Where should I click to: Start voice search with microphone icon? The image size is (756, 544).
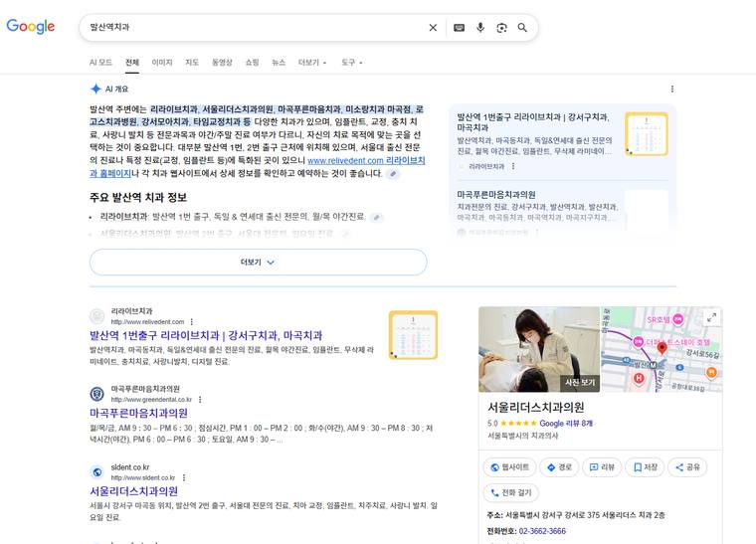click(480, 28)
